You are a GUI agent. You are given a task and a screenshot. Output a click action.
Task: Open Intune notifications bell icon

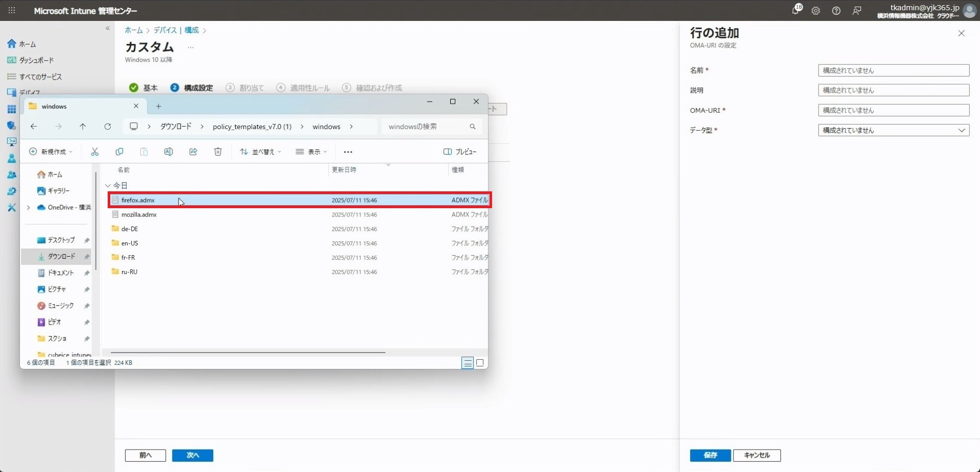pos(796,11)
